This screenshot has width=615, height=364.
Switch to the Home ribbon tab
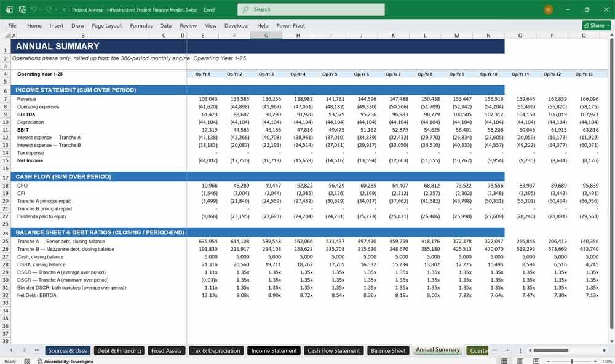(x=34, y=25)
